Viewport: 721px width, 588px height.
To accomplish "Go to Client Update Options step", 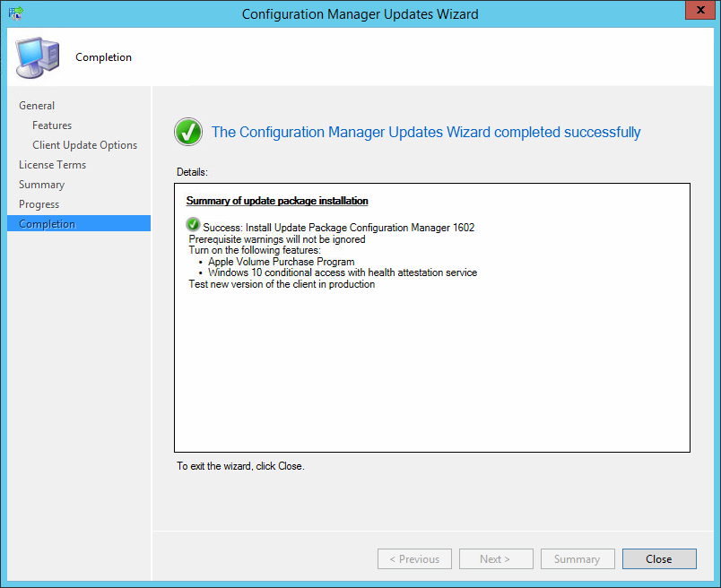I will 84,145.
